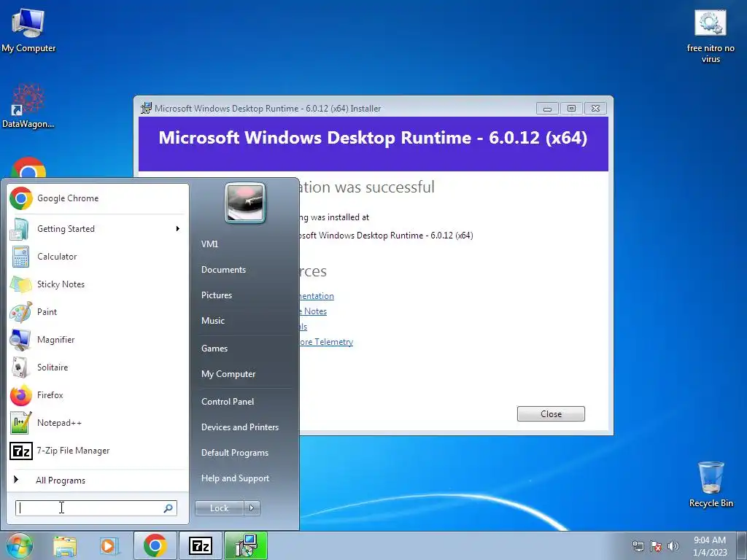The height and width of the screenshot is (560, 747).
Task: Click the installer title bar icon
Action: (x=146, y=108)
